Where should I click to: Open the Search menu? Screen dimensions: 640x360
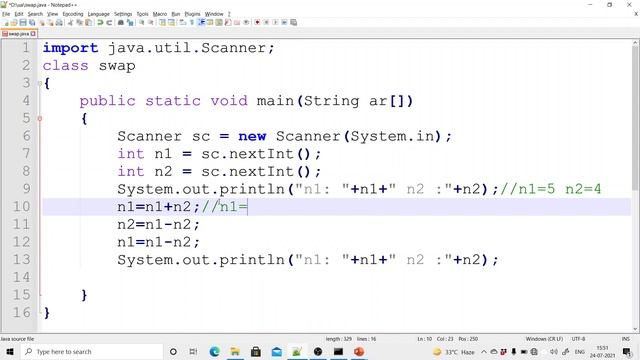(35, 14)
